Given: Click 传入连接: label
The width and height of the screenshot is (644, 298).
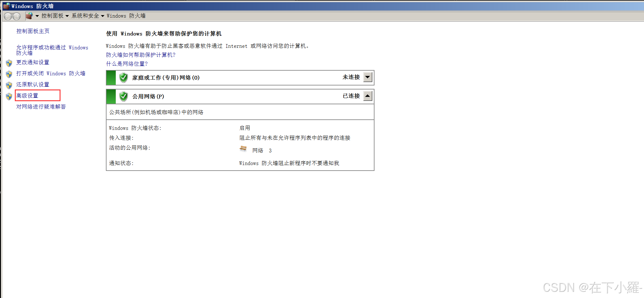Looking at the screenshot, I should point(121,138).
